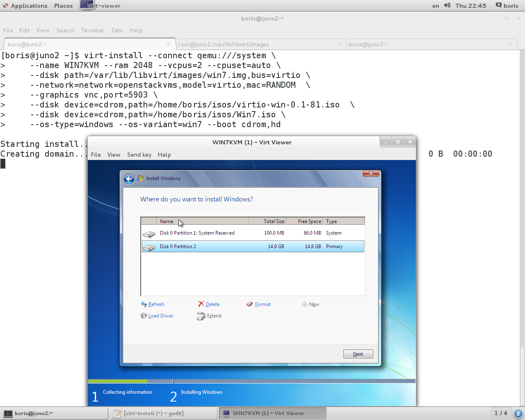Open the Places menu
Viewport: 525px width, 420px height.
(x=64, y=6)
